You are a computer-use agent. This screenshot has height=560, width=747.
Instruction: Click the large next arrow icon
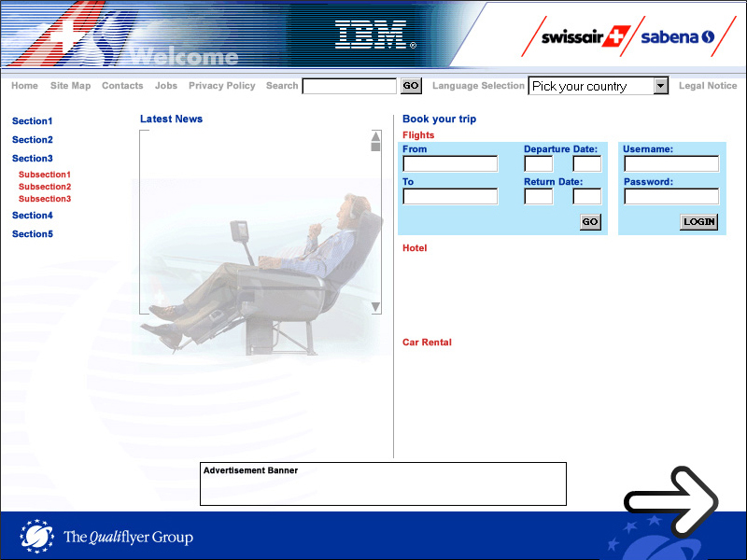pyautogui.click(x=672, y=502)
